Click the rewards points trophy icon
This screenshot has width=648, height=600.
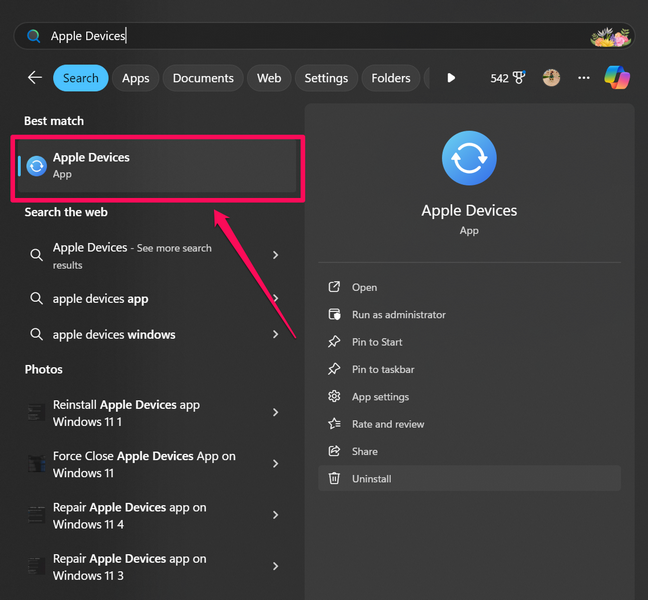click(x=518, y=78)
